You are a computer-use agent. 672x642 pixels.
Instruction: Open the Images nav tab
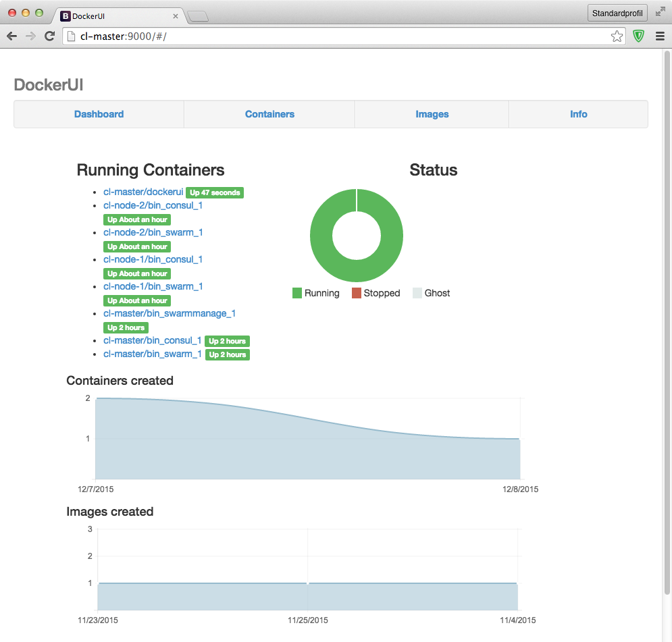click(432, 114)
